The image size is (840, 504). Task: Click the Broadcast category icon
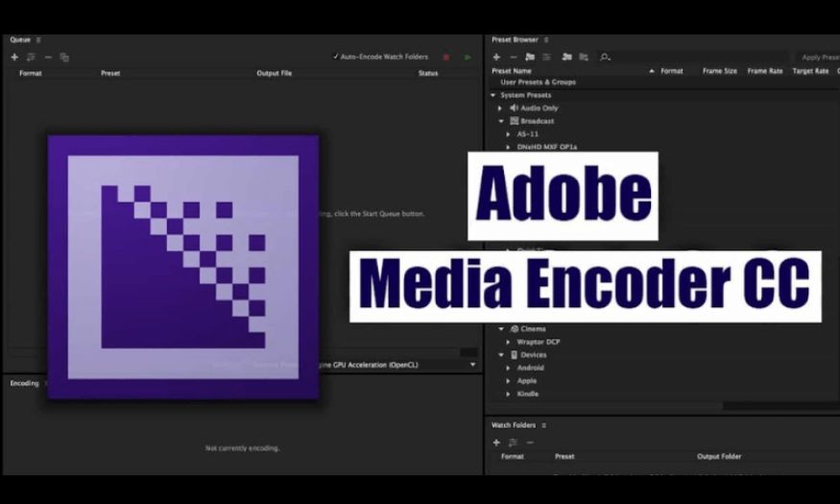click(x=515, y=121)
